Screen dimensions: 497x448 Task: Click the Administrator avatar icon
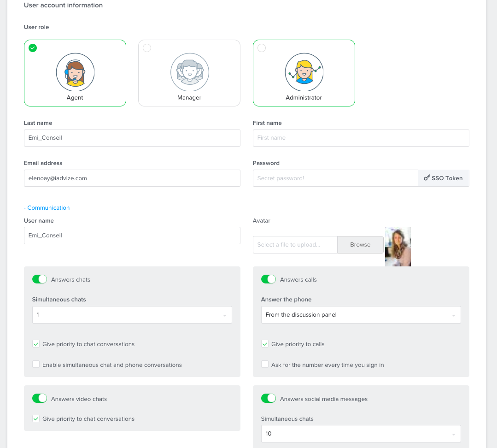point(304,72)
